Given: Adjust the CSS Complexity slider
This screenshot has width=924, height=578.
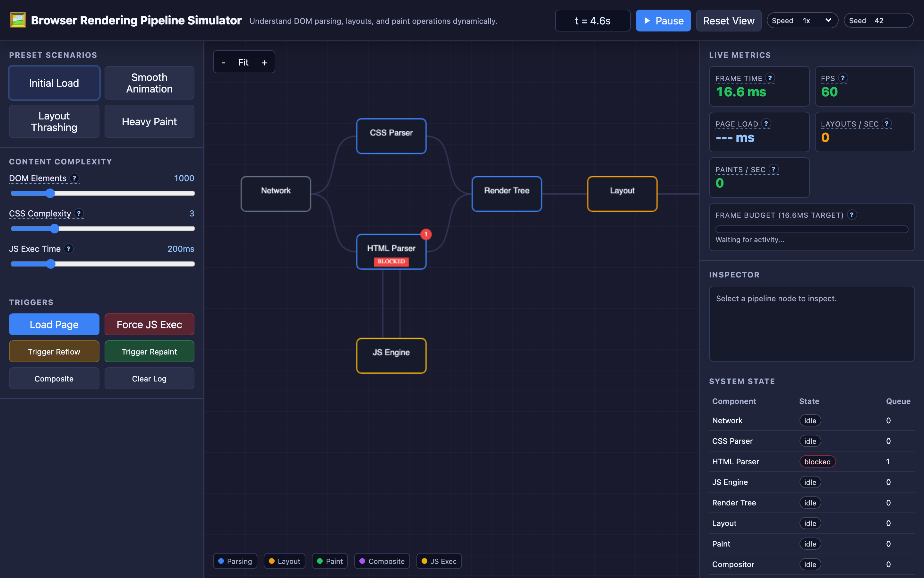Looking at the screenshot, I should click(103, 229).
